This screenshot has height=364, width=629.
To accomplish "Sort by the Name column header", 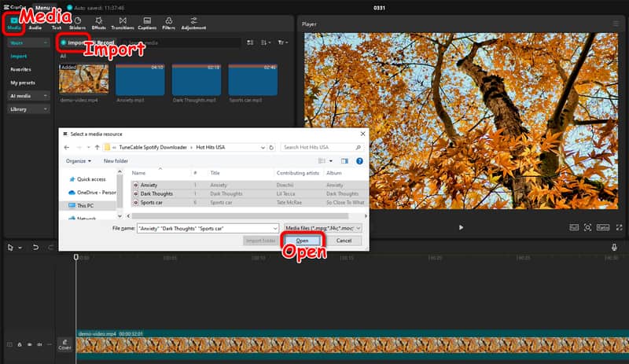I will pyautogui.click(x=160, y=173).
